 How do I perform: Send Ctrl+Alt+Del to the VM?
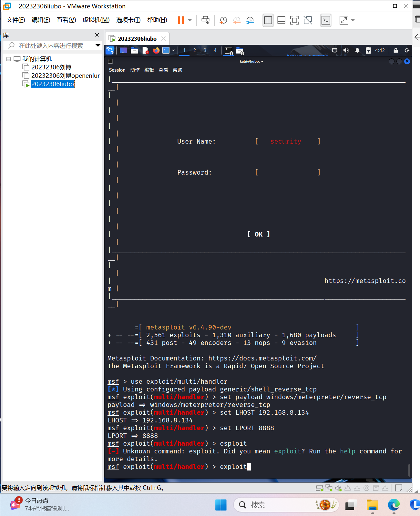coord(205,20)
